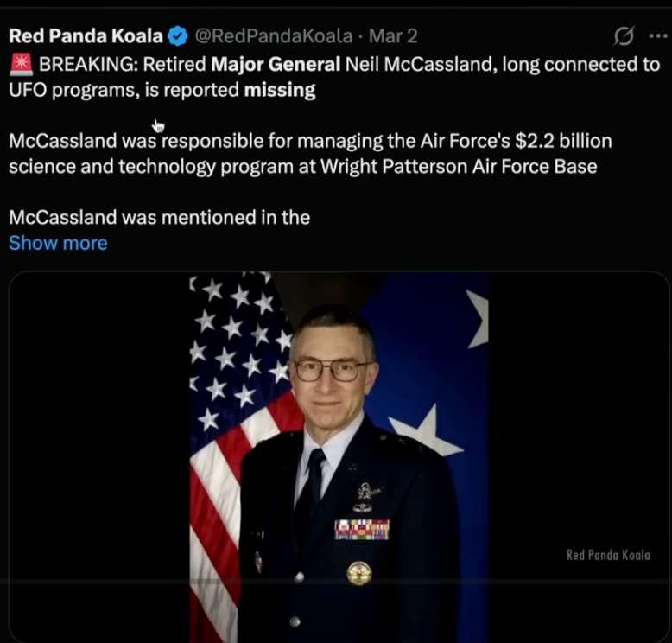Open Red Panda Koala's profile name
The width and height of the screenshot is (672, 643).
pyautogui.click(x=86, y=35)
